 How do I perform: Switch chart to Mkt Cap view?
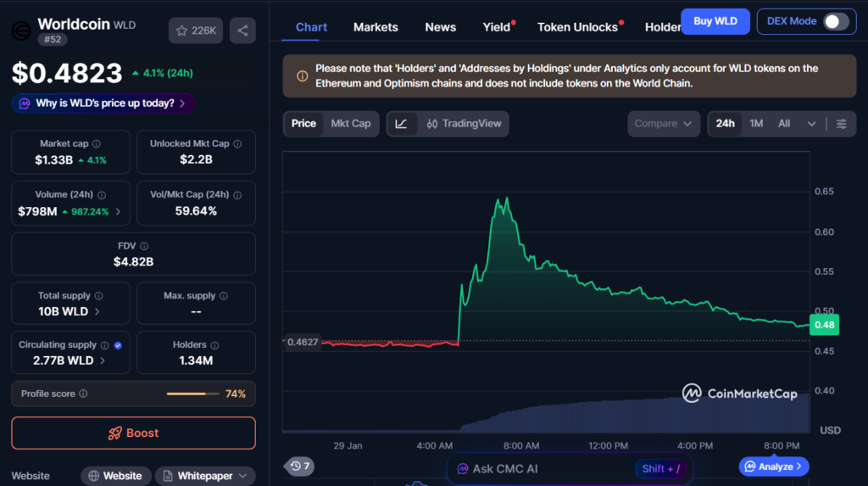350,124
